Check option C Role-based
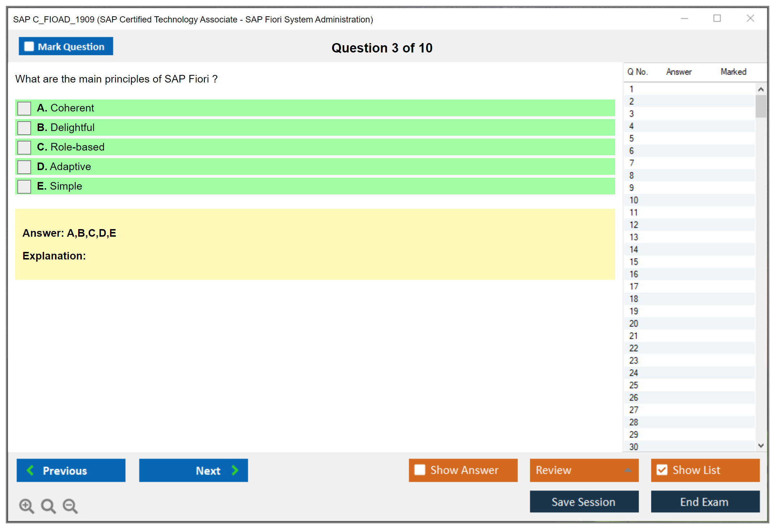This screenshot has height=532, width=778. coord(24,147)
